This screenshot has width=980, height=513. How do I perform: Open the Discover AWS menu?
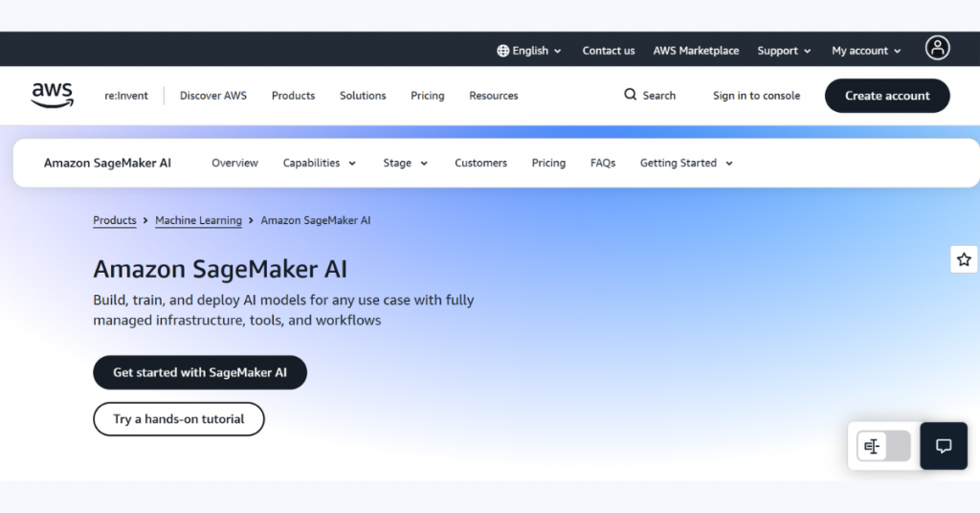pyautogui.click(x=213, y=96)
